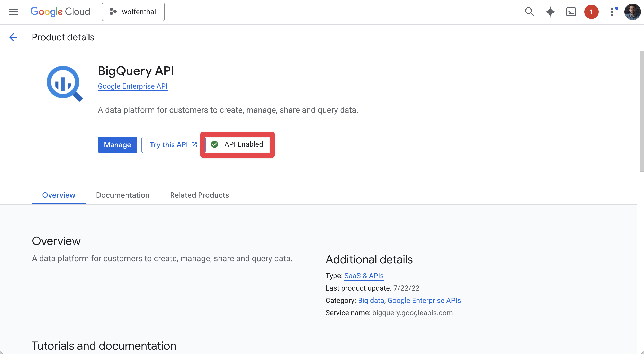Open notifications badge showing 1
This screenshot has width=644, height=354.
[x=591, y=12]
